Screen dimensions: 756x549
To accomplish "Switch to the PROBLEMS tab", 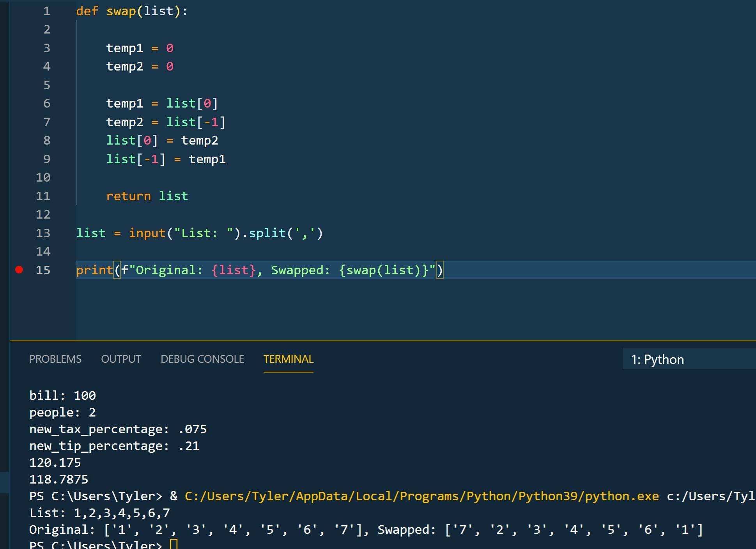I will click(x=55, y=359).
